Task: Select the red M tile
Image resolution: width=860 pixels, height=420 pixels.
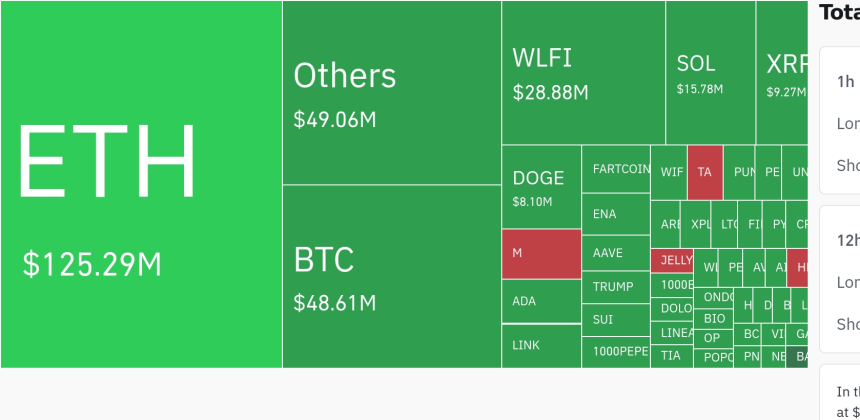Action: tap(541, 254)
